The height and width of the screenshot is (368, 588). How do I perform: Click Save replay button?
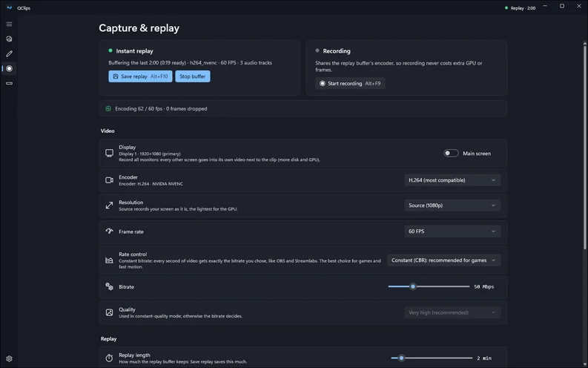[140, 76]
